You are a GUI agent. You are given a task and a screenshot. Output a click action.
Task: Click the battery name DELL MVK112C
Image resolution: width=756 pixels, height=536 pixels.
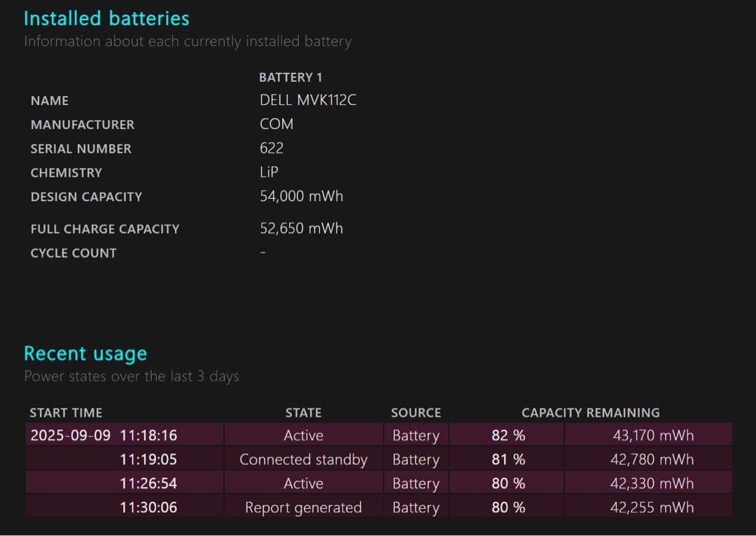click(x=308, y=100)
